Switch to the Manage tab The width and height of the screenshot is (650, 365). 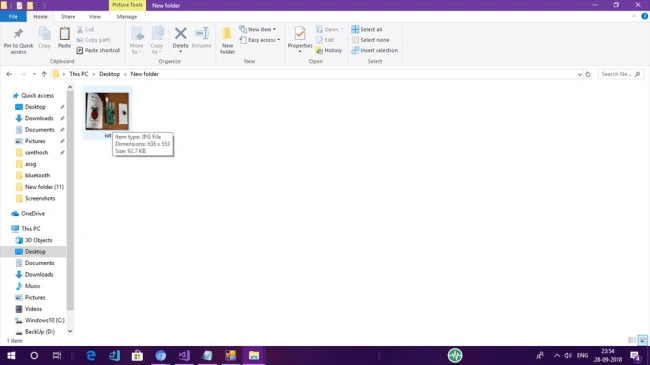click(127, 17)
